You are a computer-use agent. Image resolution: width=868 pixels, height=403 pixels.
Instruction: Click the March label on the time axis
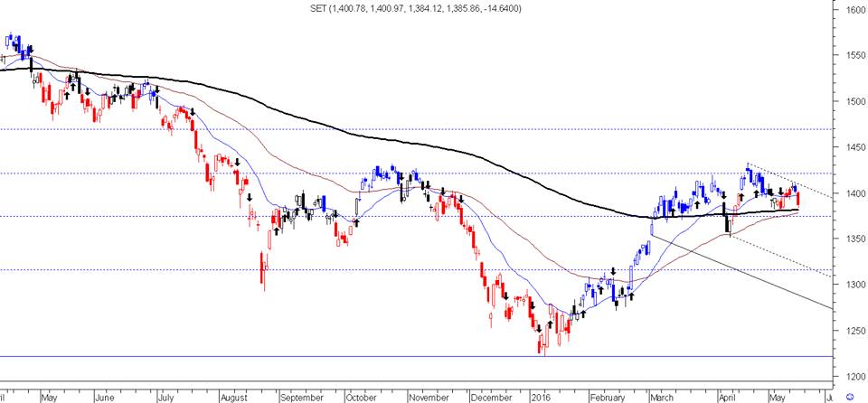pyautogui.click(x=662, y=398)
